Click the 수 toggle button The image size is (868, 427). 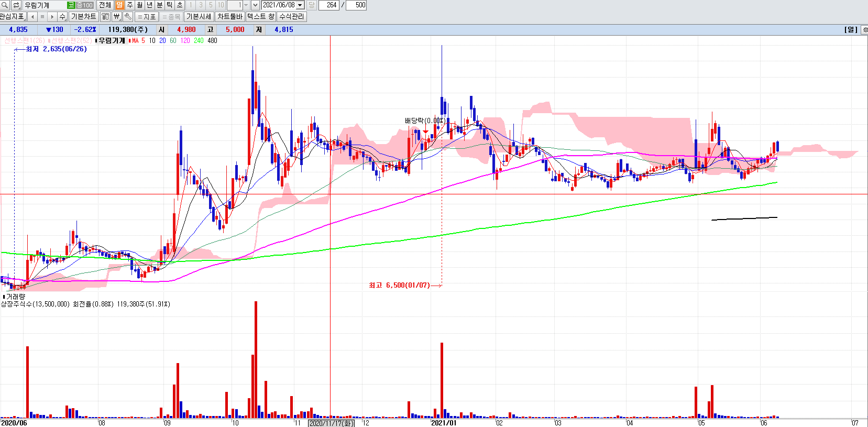point(62,17)
